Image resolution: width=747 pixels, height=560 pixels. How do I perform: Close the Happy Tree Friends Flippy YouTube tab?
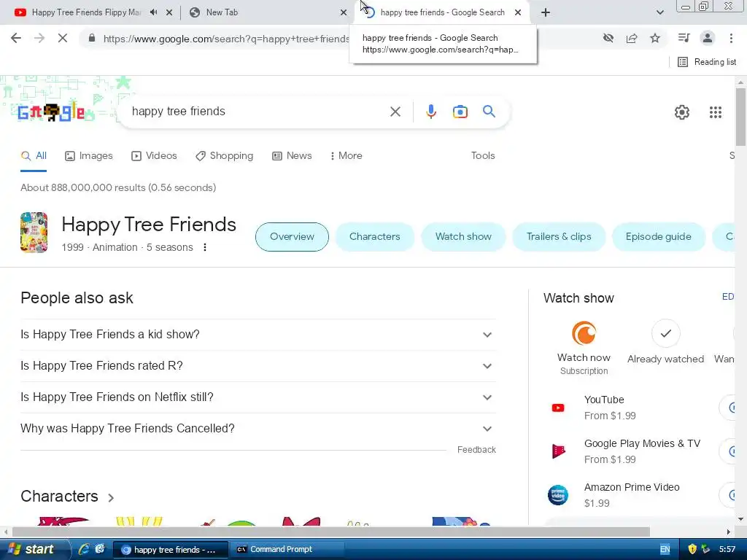click(169, 12)
